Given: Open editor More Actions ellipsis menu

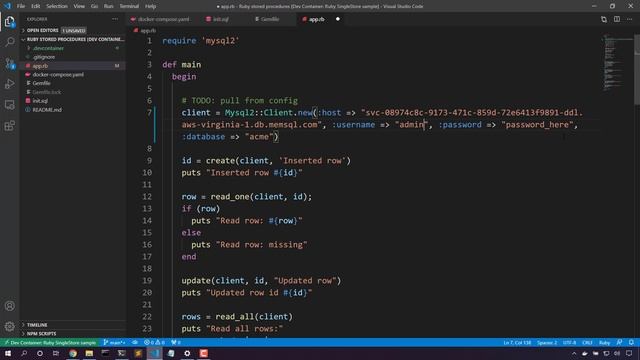Looking at the screenshot, I should tap(630, 19).
